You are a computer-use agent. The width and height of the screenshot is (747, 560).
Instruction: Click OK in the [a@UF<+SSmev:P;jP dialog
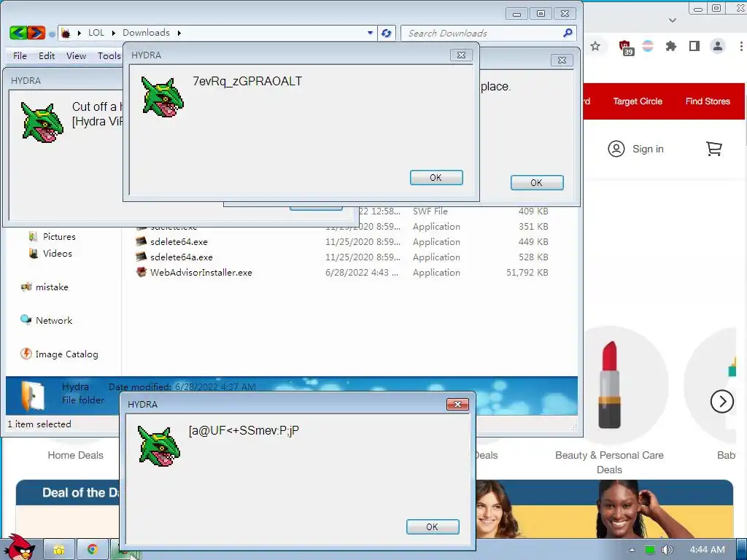432,526
